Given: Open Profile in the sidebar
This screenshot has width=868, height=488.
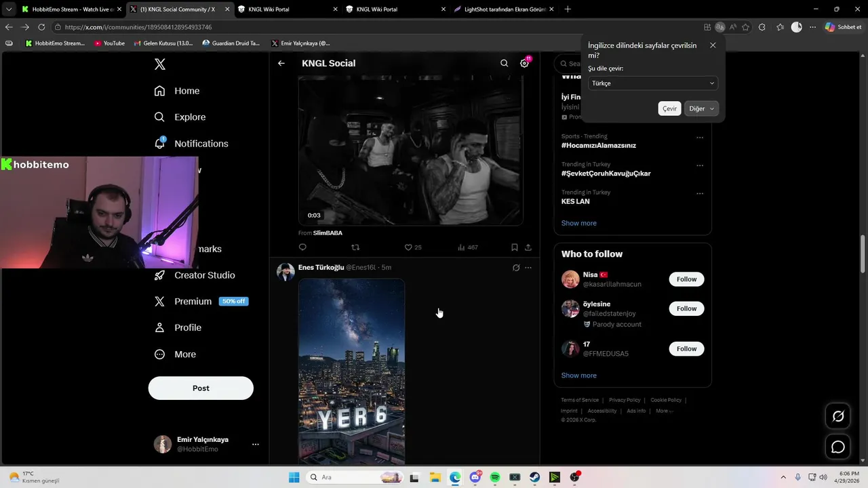Looking at the screenshot, I should (x=178, y=328).
